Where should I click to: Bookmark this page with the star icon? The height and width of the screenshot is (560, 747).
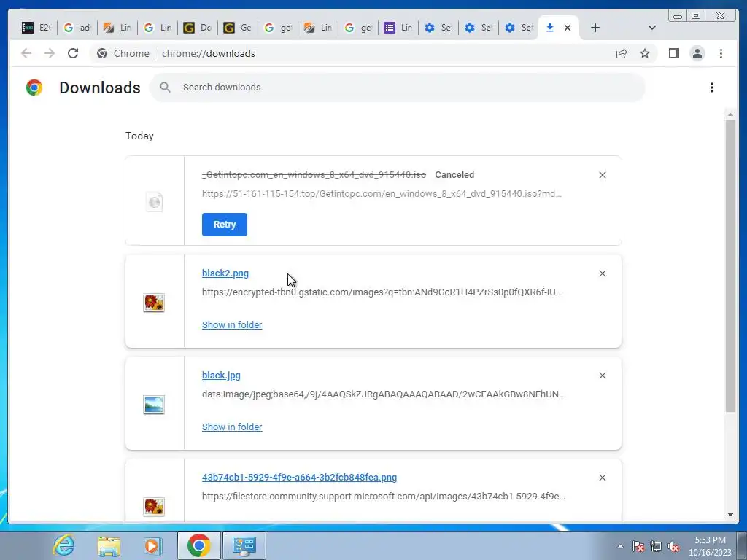pos(645,53)
